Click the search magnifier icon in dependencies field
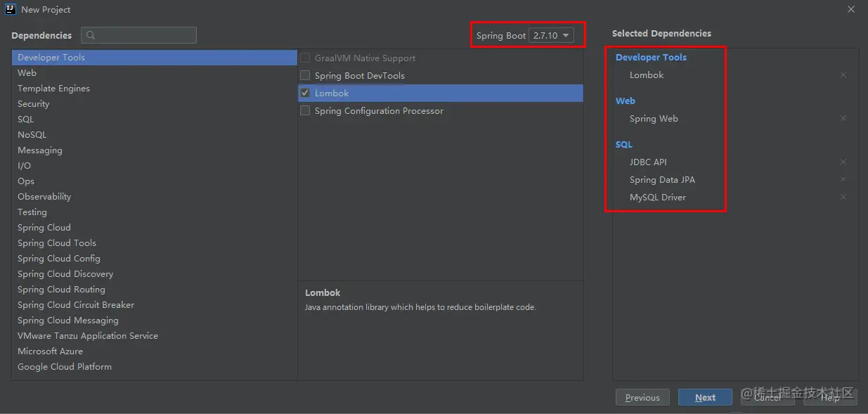 pos(91,35)
